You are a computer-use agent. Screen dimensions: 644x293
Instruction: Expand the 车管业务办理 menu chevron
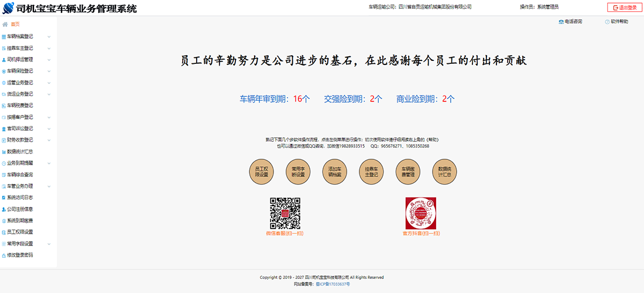pos(49,186)
